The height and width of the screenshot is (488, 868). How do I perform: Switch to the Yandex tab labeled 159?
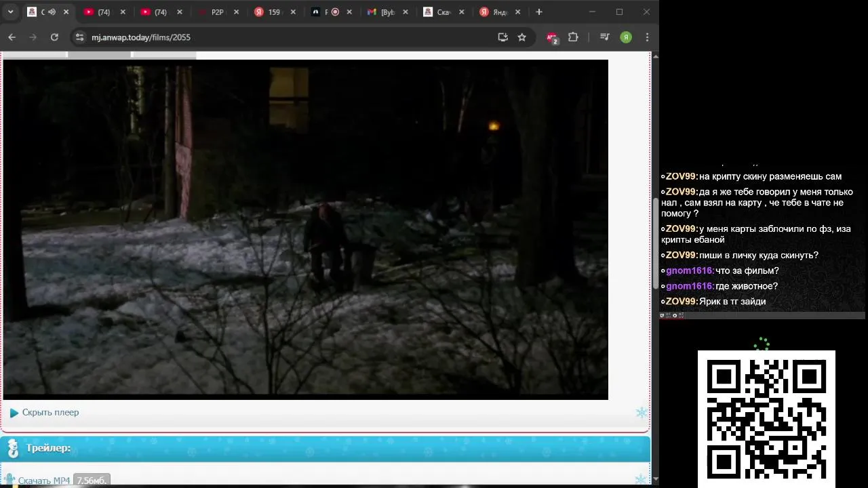pos(274,12)
